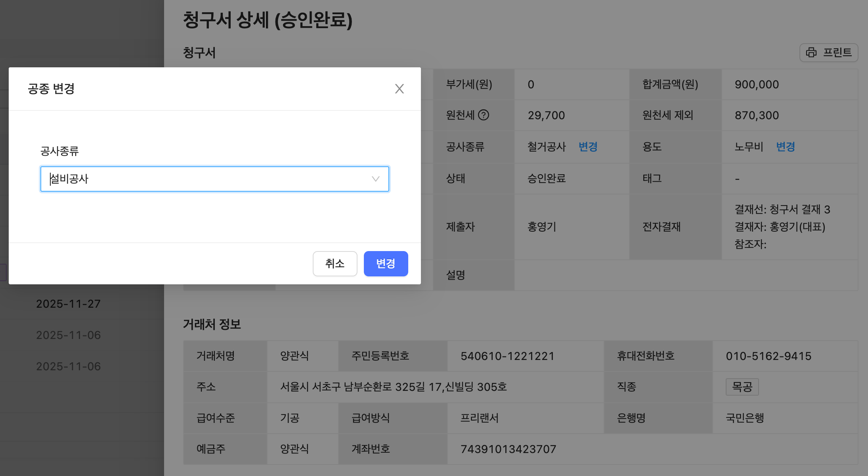The width and height of the screenshot is (868, 476).
Task: Click the 원천세 help question mark icon
Action: click(484, 115)
